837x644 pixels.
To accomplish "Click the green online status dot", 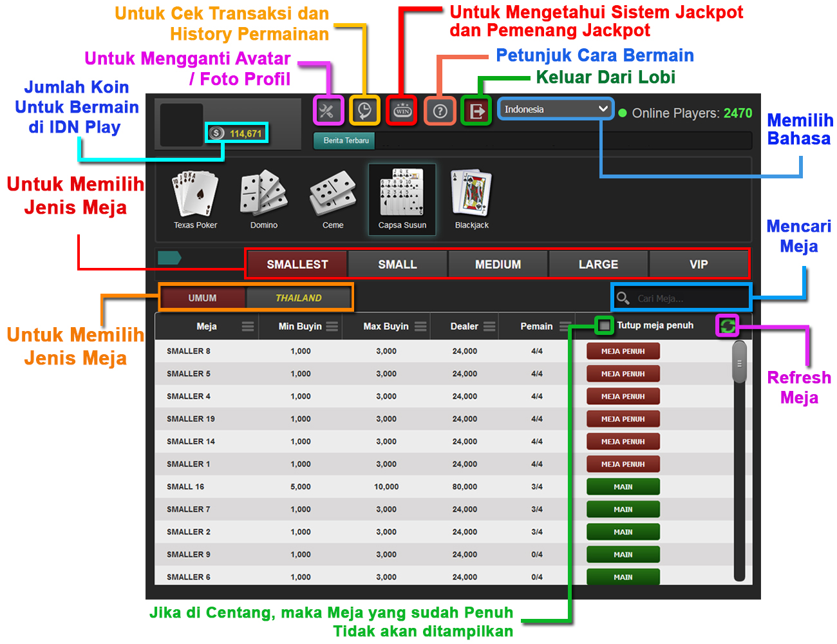I will coord(623,113).
